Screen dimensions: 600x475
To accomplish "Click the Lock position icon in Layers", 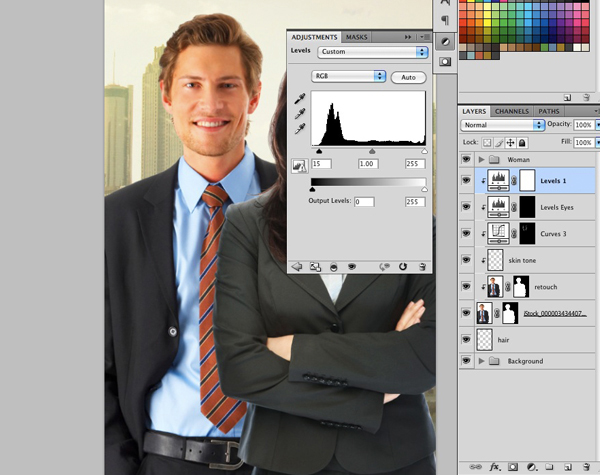I will pos(511,142).
